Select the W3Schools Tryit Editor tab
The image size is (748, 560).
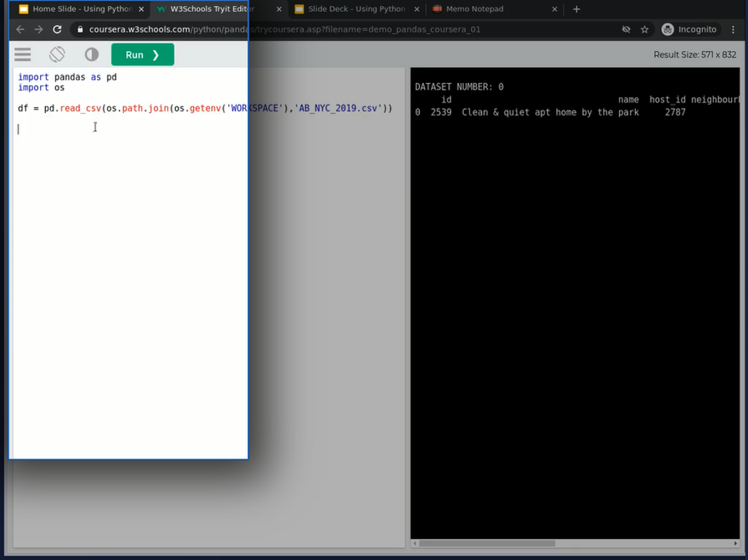219,9
